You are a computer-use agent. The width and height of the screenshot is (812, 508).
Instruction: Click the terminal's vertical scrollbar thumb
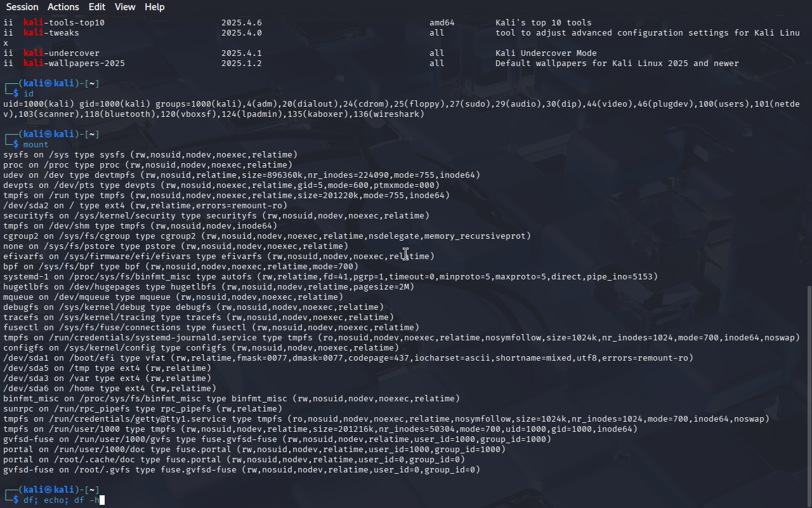pos(808,394)
